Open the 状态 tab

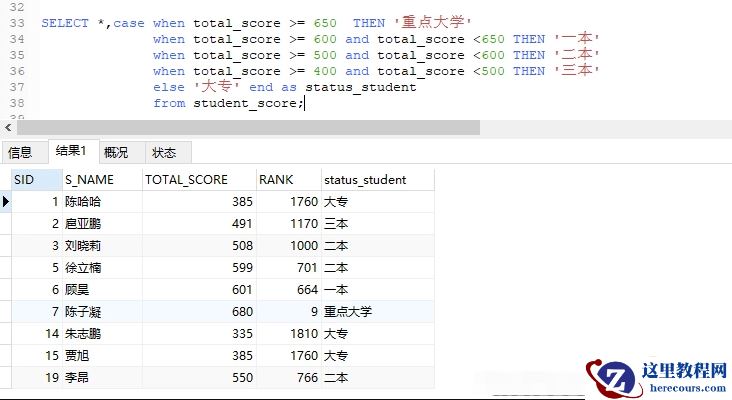tap(168, 153)
